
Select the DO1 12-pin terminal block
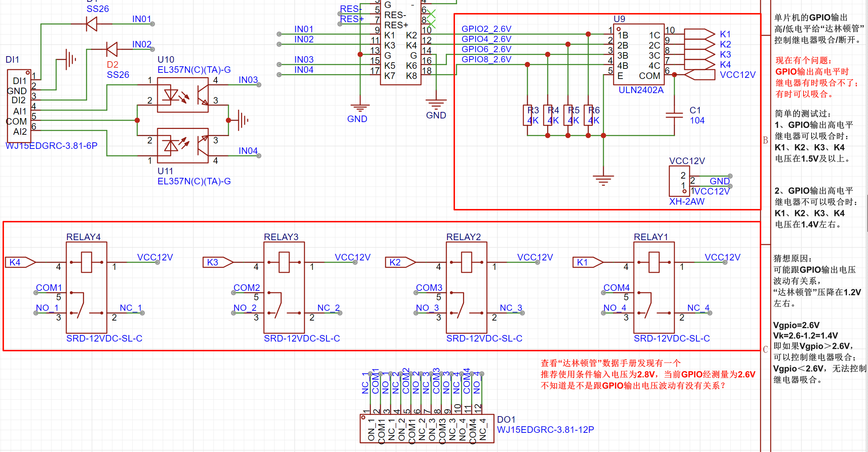tap(427, 429)
